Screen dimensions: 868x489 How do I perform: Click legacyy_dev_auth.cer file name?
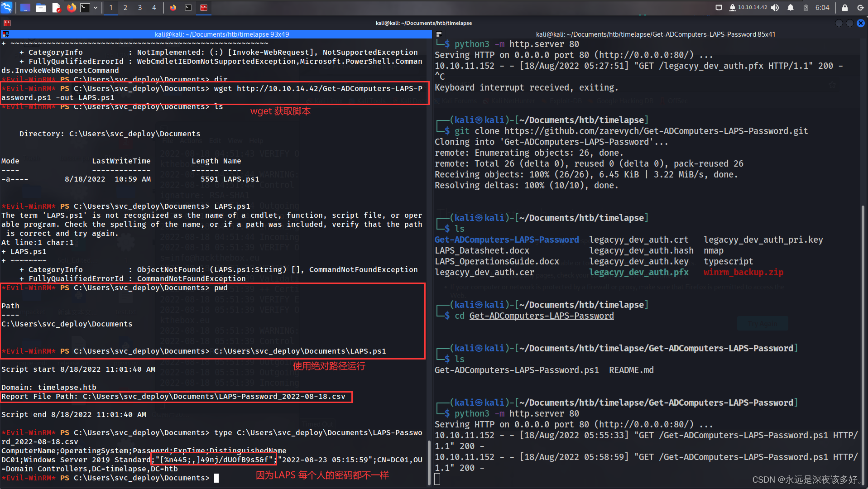[484, 273]
